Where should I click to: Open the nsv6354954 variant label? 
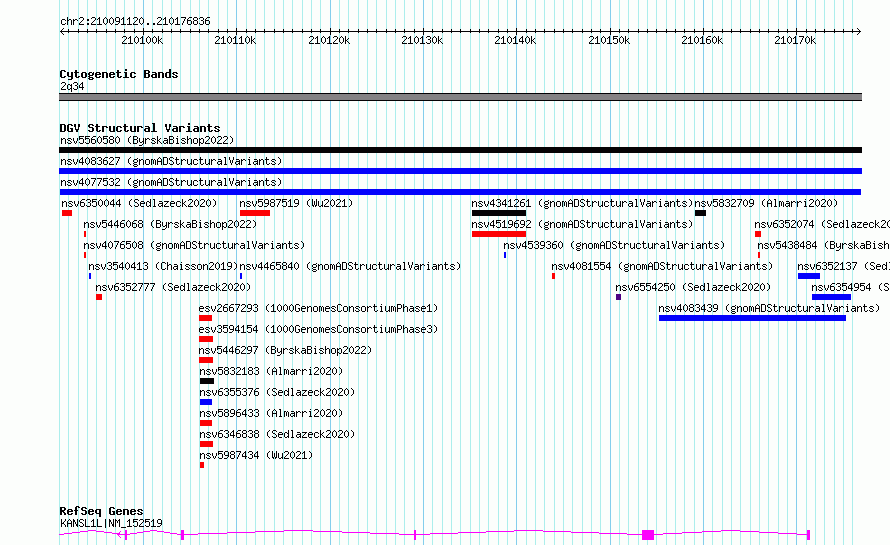(x=850, y=287)
